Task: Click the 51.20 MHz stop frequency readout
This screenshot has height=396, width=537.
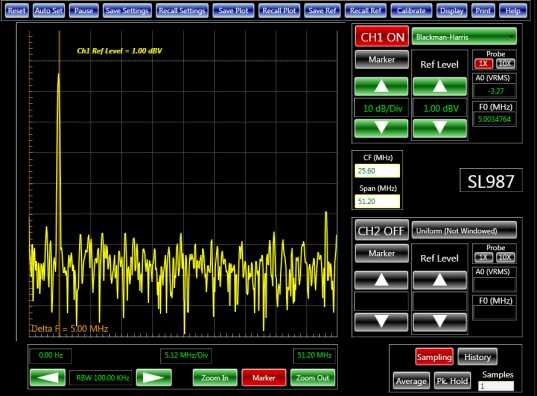Action: coord(314,355)
